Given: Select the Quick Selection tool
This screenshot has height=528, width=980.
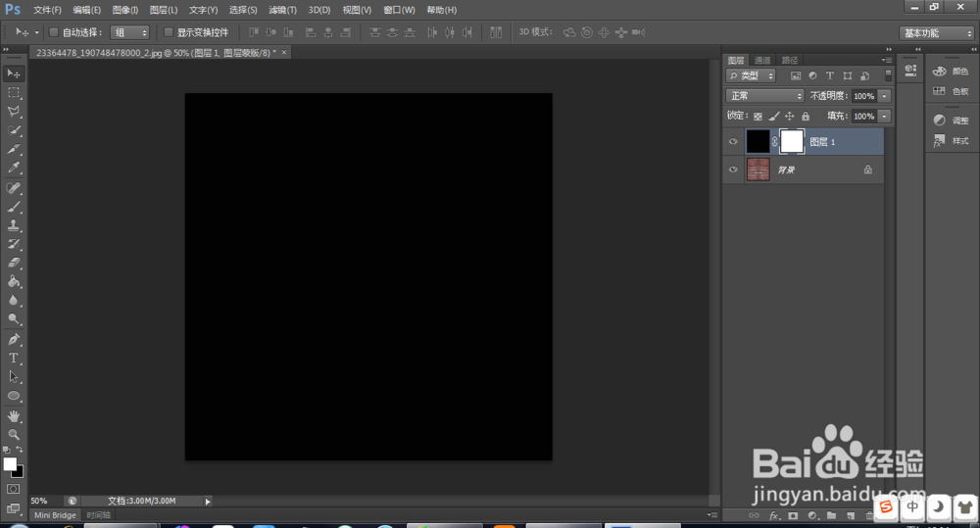Looking at the screenshot, I should 13,130.
